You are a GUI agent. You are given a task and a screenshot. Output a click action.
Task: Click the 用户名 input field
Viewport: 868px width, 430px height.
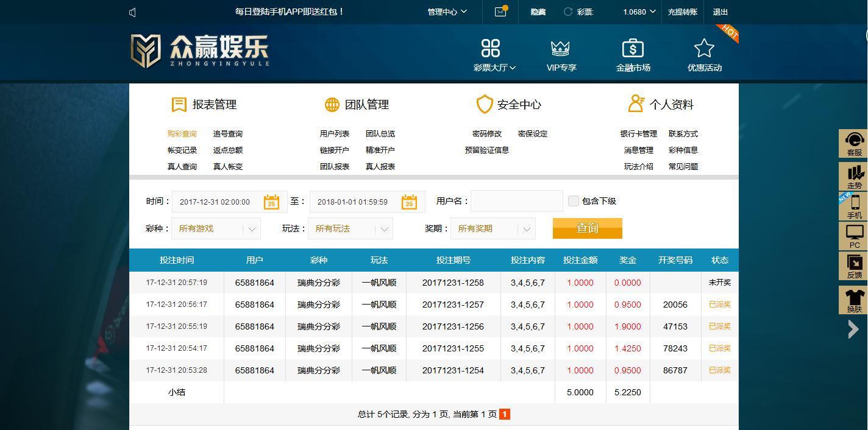pyautogui.click(x=517, y=201)
